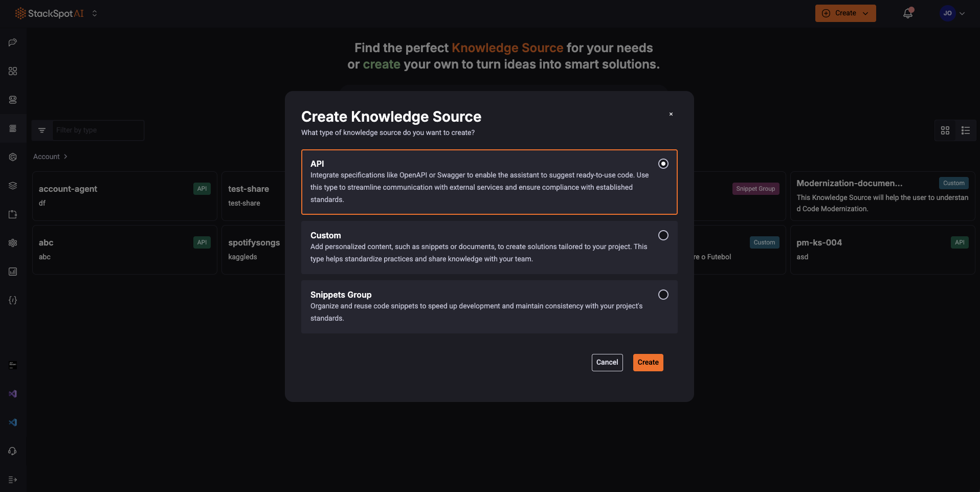Screen dimensions: 980x492
Task: Select the apps grid icon in the sidebar
Action: 12,71
